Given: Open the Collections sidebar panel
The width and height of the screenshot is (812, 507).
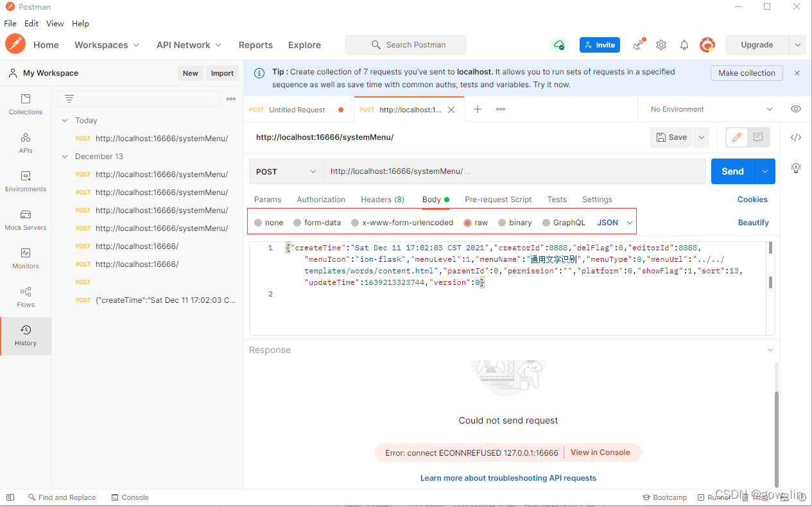Looking at the screenshot, I should click(x=26, y=104).
